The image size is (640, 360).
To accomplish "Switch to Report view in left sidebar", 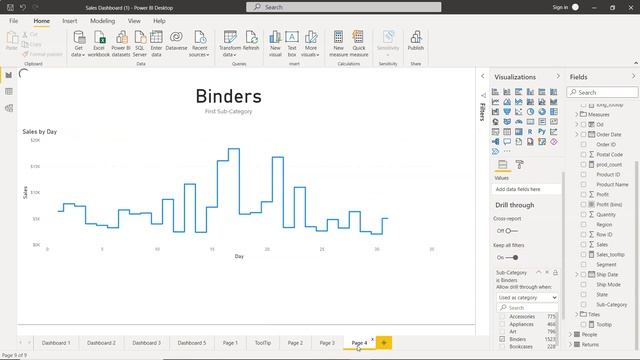I will point(9,75).
